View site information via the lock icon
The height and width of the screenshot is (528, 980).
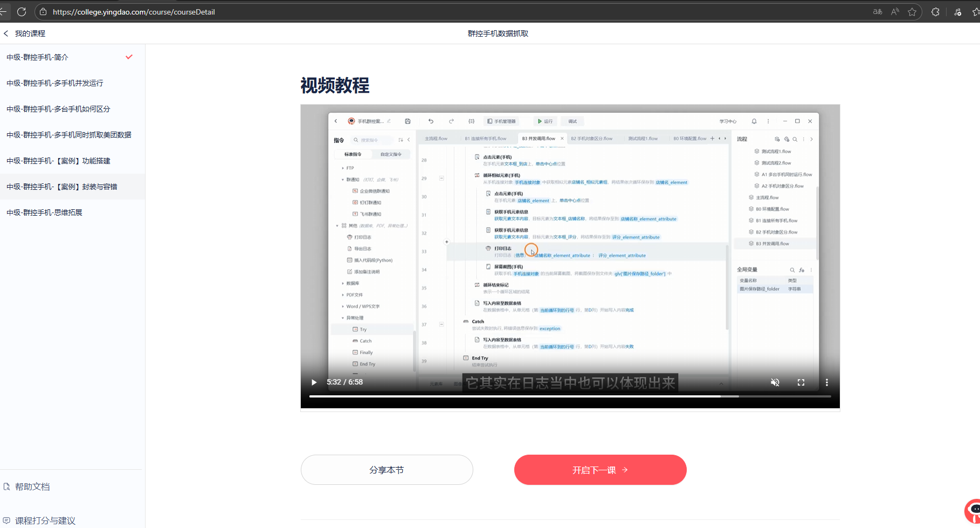point(43,12)
